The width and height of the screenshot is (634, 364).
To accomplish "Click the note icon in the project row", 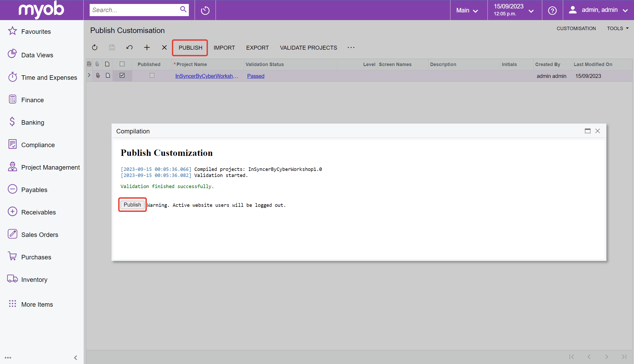I will 108,76.
